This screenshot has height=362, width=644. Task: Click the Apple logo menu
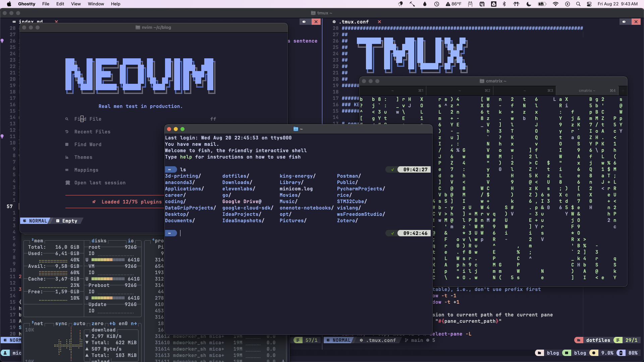pyautogui.click(x=9, y=4)
